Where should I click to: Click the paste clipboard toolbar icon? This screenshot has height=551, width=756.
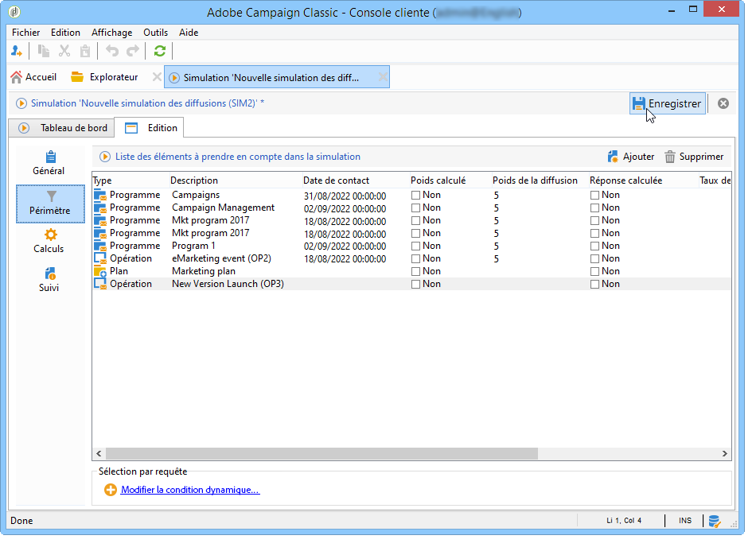click(85, 51)
